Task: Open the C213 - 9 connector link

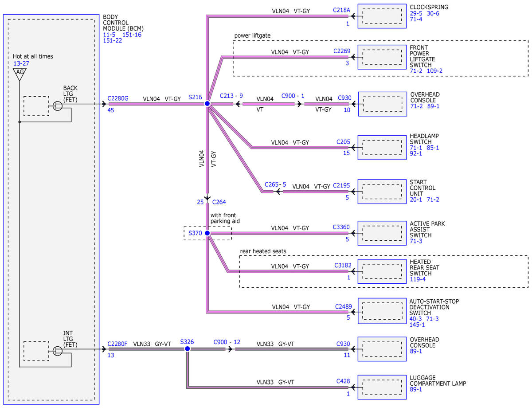Action: point(231,96)
